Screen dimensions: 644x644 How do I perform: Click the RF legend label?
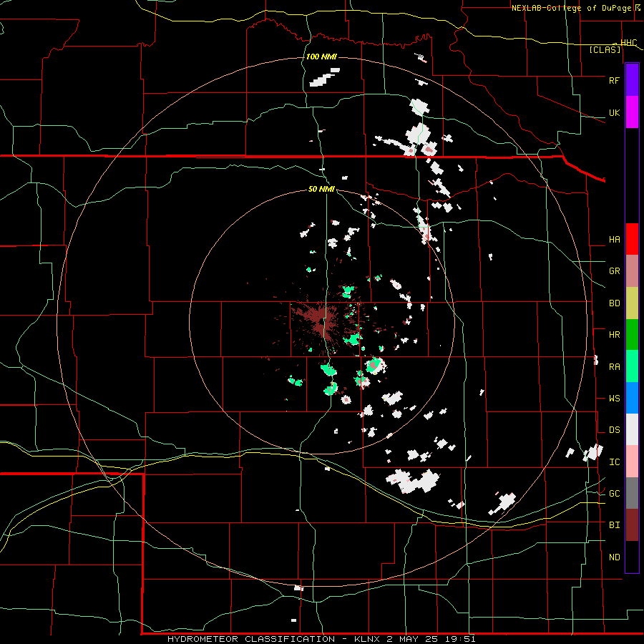tap(614, 80)
